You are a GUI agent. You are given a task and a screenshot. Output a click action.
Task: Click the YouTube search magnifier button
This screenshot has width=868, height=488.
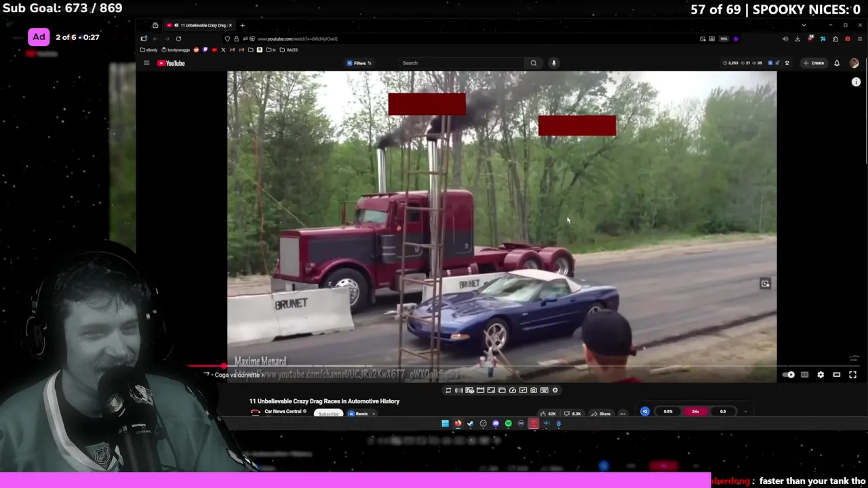point(534,63)
